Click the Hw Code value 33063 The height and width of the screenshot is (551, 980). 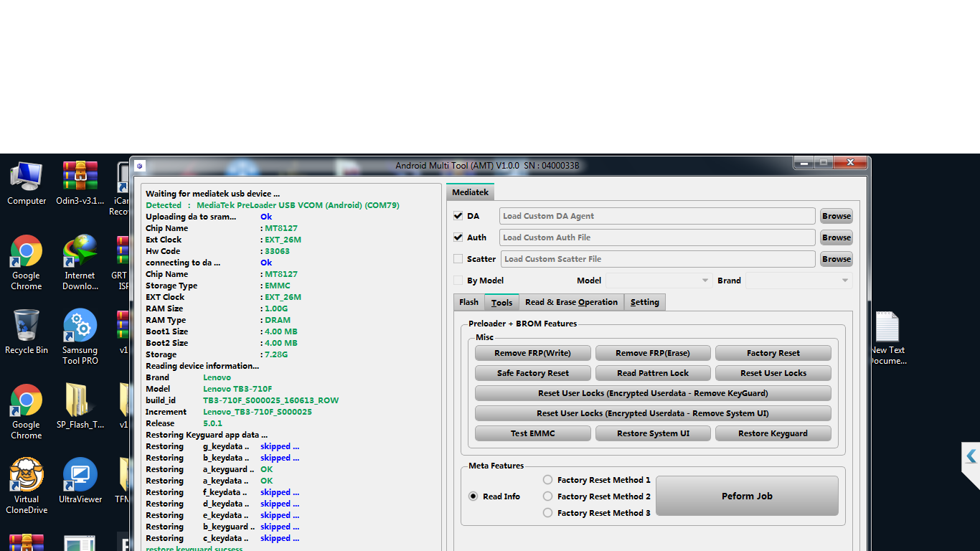(278, 251)
